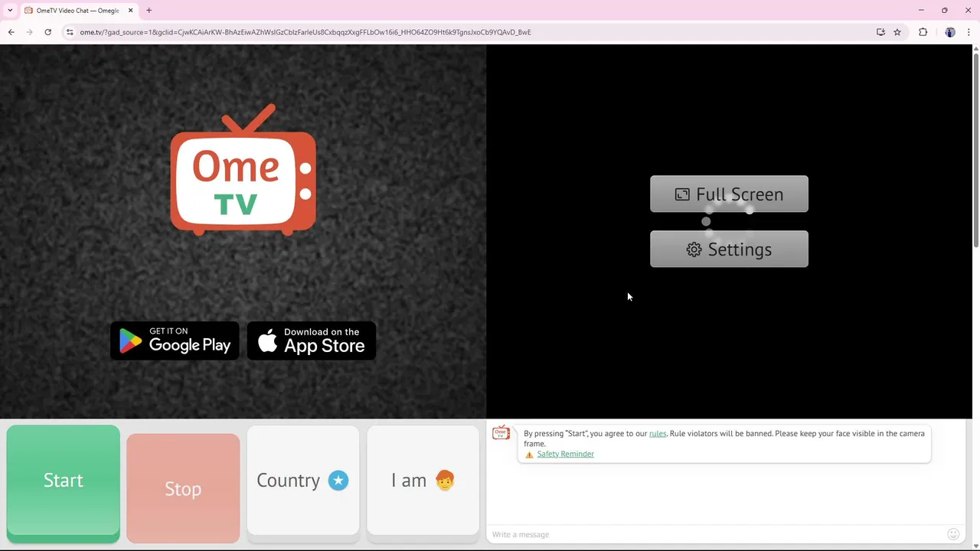Open the rules link
The height and width of the screenshot is (551, 980).
[x=658, y=434]
